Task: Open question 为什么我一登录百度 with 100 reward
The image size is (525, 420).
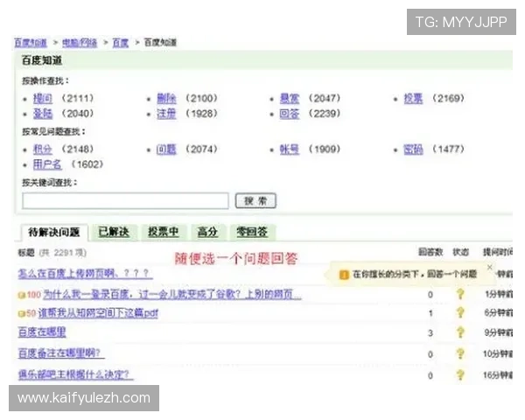Action: (x=172, y=294)
